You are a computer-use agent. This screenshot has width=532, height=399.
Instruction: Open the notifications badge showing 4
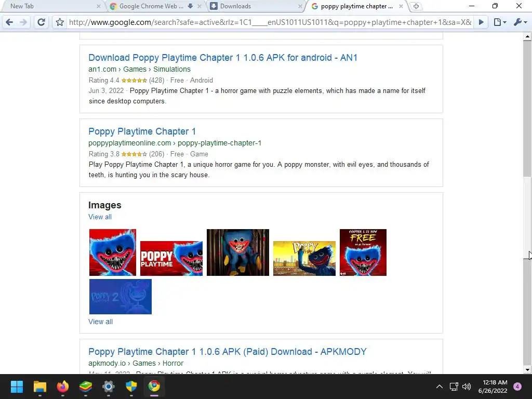tap(517, 387)
